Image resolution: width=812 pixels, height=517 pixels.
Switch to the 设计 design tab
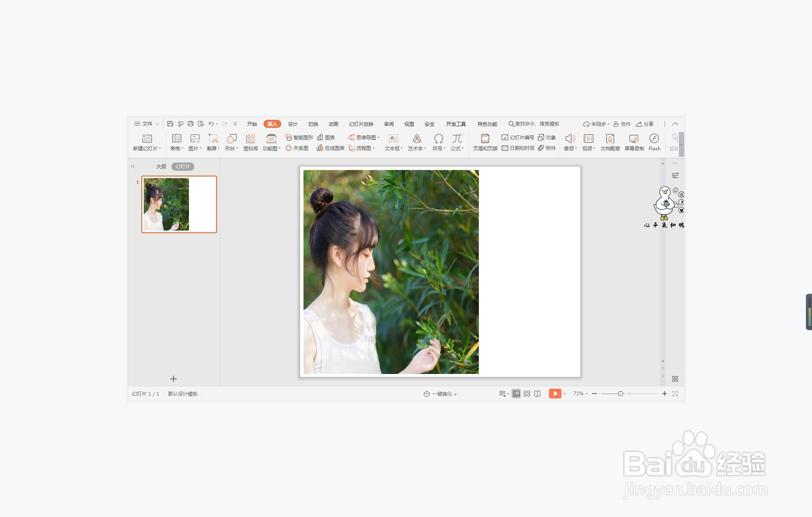point(292,124)
